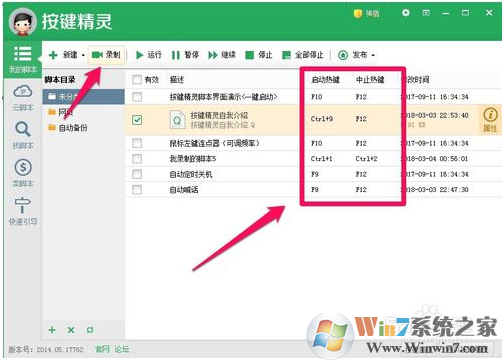This screenshot has height=362, width=504.
Task: Enable 自动喊话 script checkbox
Action: [137, 190]
